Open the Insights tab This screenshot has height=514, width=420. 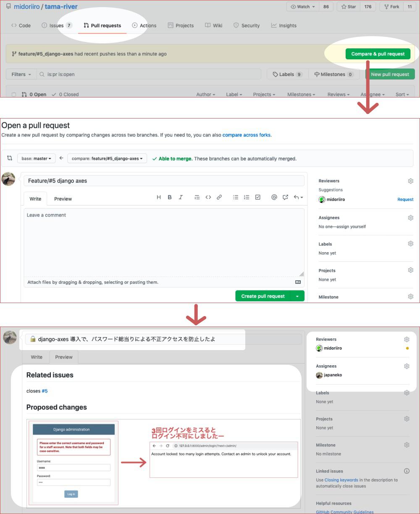[x=284, y=26]
